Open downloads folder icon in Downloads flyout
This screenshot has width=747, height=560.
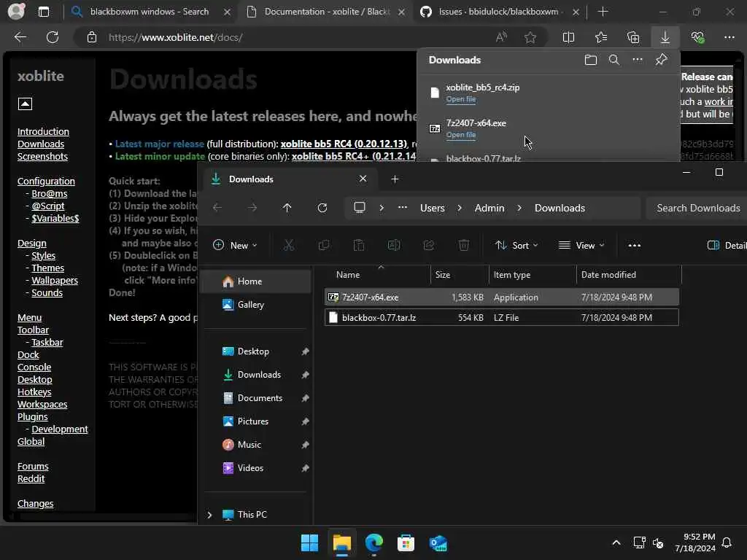coord(591,60)
